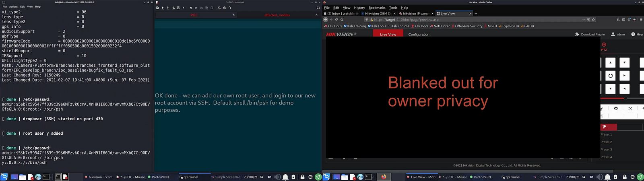The width and height of the screenshot is (644, 181).
Task: Tilt camera down with PTZ down arrow
Action: pyautogui.click(x=611, y=88)
